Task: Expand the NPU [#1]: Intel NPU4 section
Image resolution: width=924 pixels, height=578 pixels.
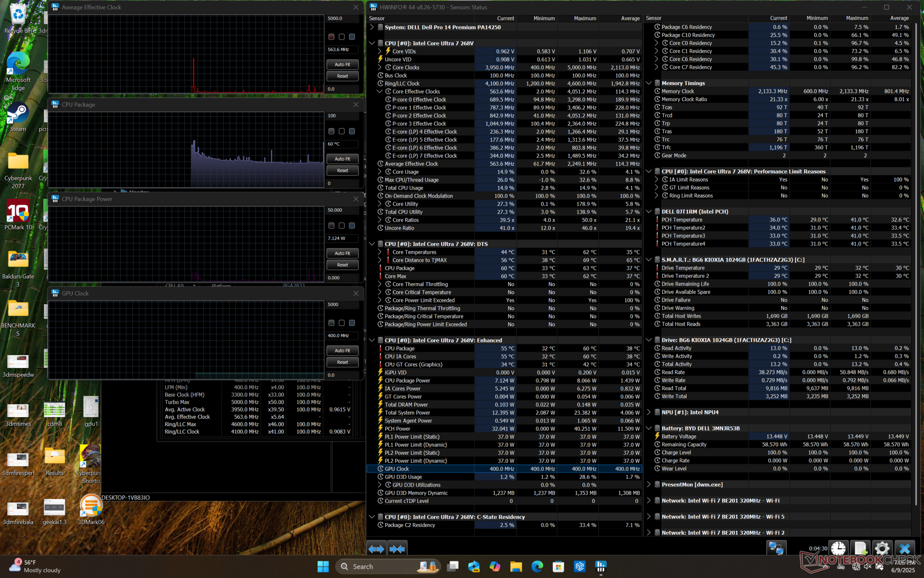Action: coord(649,412)
